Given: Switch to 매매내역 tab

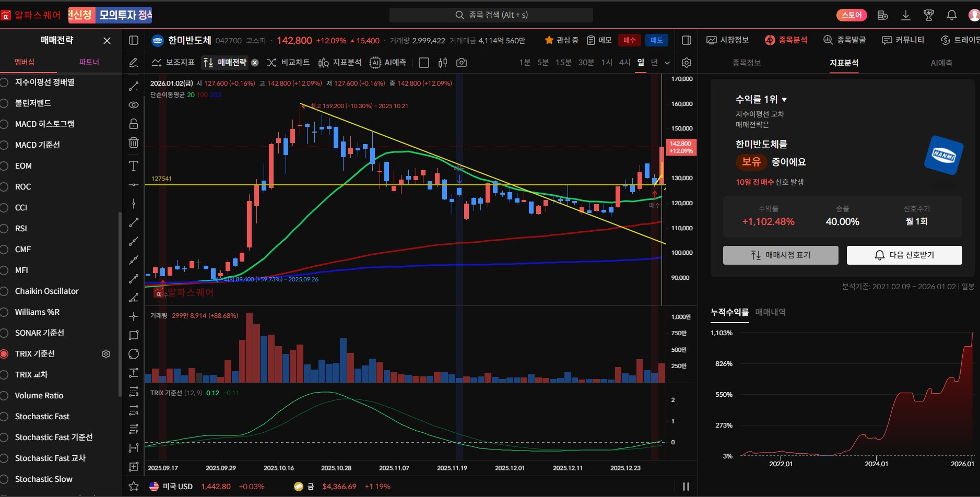Looking at the screenshot, I should 770,312.
